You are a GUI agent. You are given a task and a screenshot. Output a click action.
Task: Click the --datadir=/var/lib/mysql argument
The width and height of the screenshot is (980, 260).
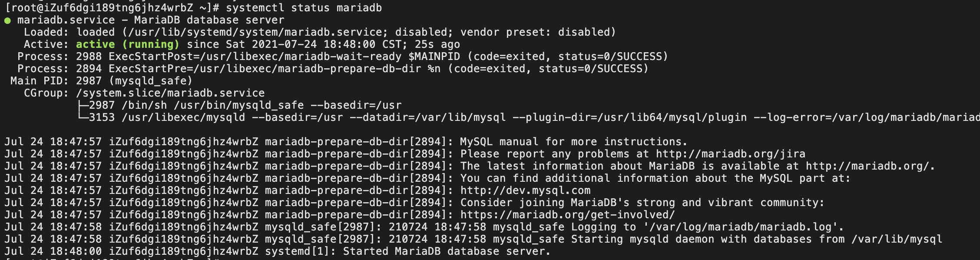click(x=428, y=117)
